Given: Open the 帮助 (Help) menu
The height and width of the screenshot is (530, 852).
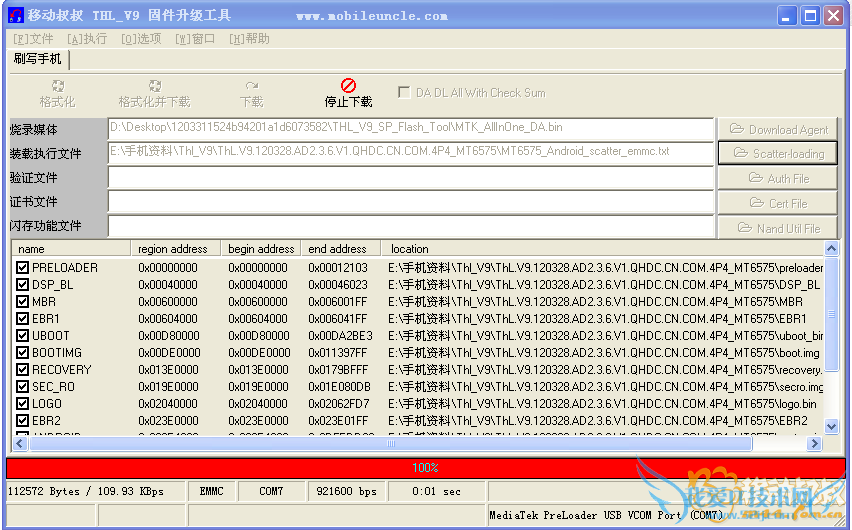Looking at the screenshot, I should pos(249,39).
